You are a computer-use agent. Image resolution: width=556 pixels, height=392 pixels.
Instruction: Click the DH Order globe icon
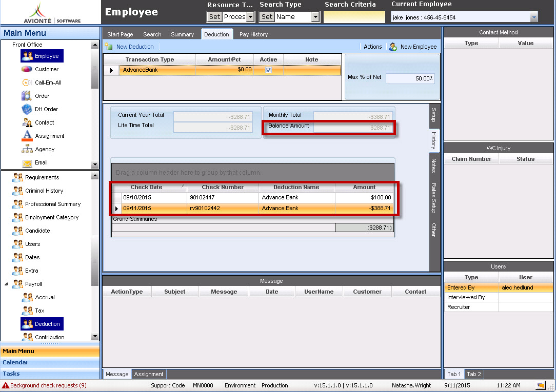point(27,109)
